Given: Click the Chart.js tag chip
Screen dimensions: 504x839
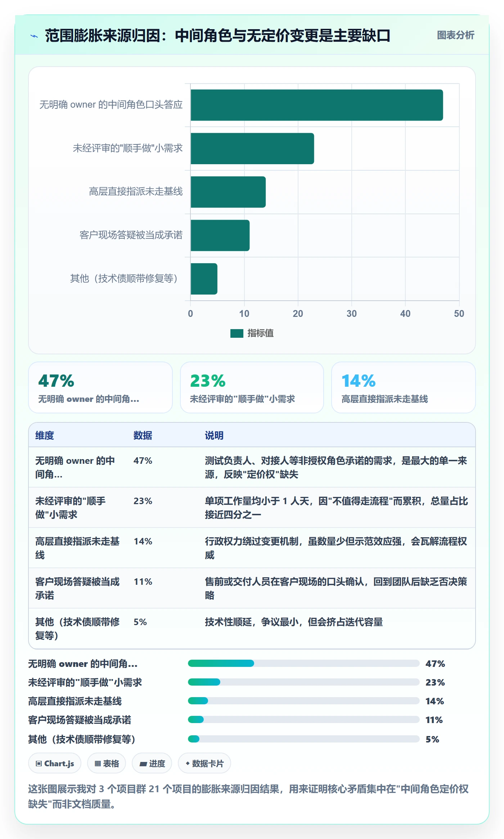Looking at the screenshot, I should tap(55, 763).
